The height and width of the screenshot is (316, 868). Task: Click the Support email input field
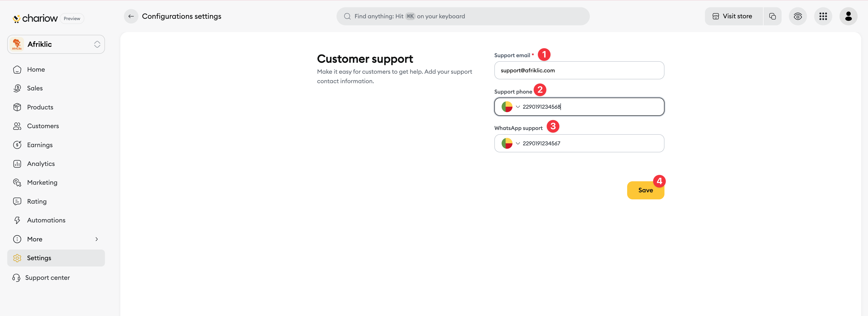coord(579,70)
